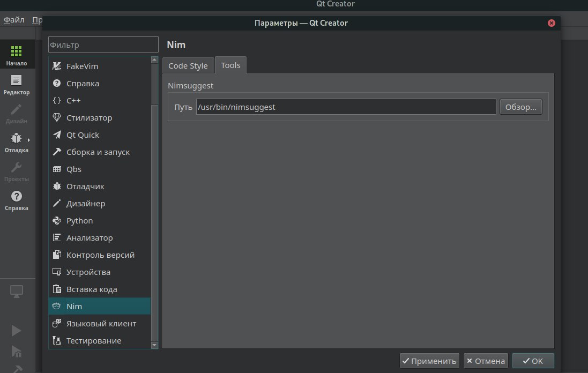Click the nimsuggest path input field

tap(346, 107)
